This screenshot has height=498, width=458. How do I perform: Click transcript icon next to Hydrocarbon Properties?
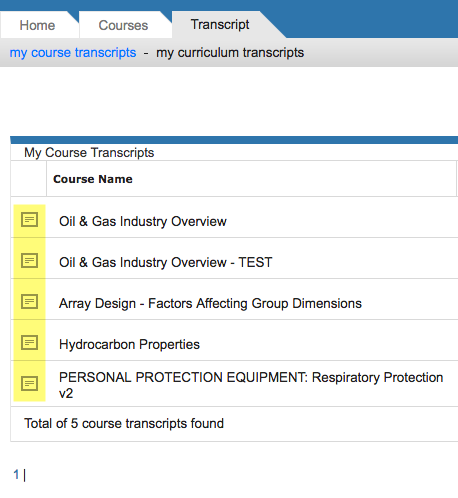tap(29, 343)
